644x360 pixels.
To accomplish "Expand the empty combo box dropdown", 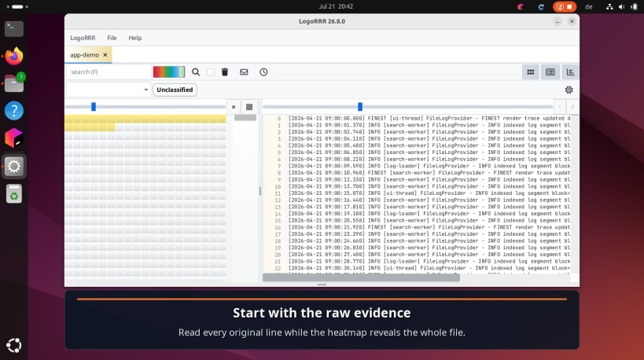I will tap(109, 90).
